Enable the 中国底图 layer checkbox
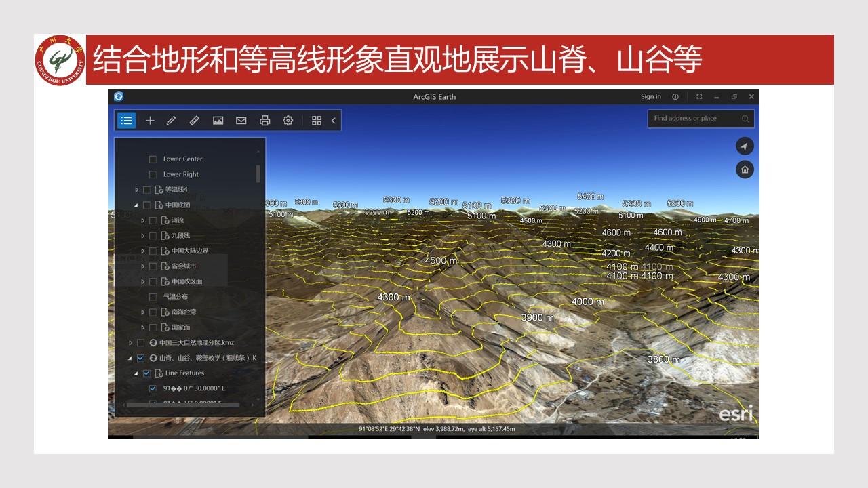This screenshot has width=868, height=488. click(146, 205)
